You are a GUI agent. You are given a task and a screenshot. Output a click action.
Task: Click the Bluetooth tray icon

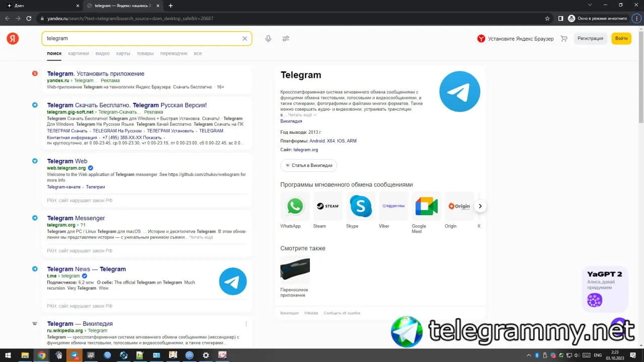point(537,355)
